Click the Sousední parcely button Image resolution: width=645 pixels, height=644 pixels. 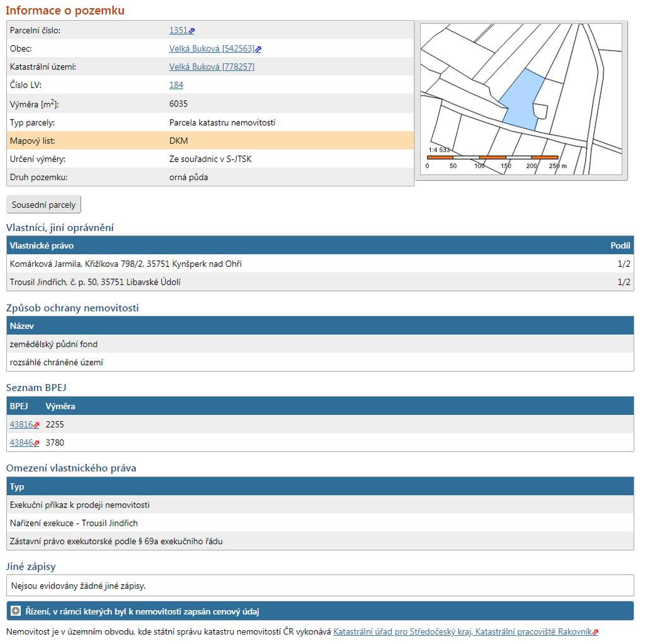(x=43, y=205)
